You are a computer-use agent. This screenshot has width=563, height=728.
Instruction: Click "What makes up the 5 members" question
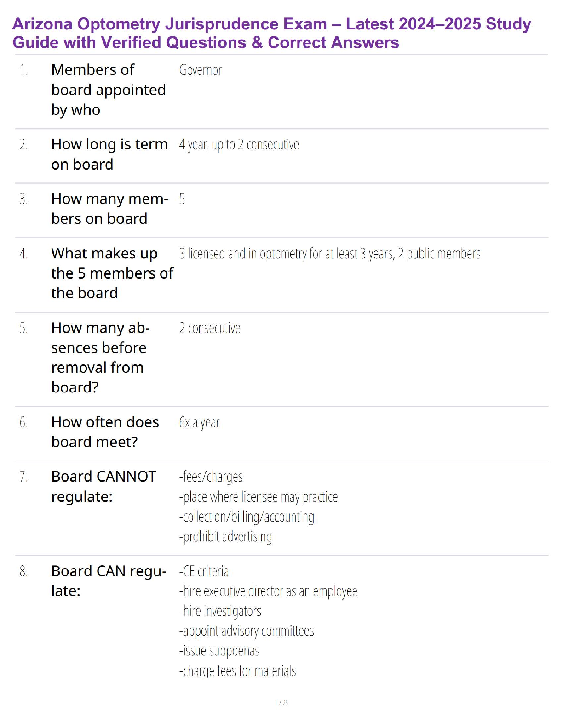(x=112, y=273)
